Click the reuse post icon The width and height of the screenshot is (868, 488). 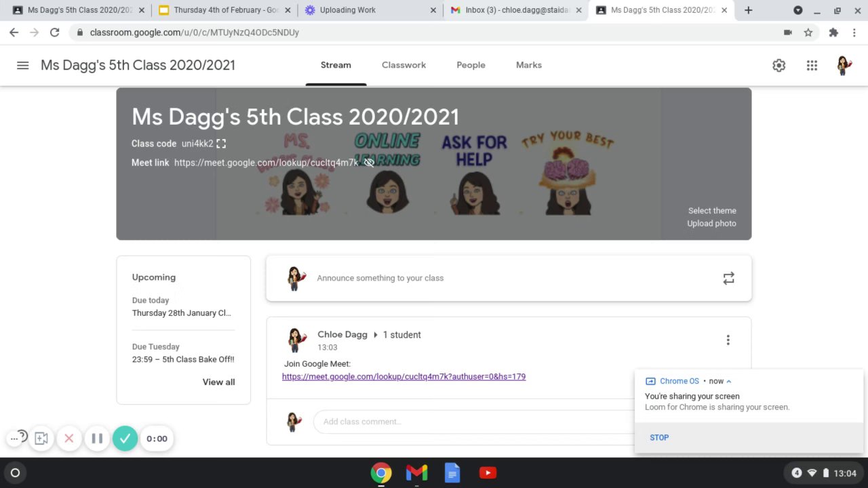click(x=728, y=278)
